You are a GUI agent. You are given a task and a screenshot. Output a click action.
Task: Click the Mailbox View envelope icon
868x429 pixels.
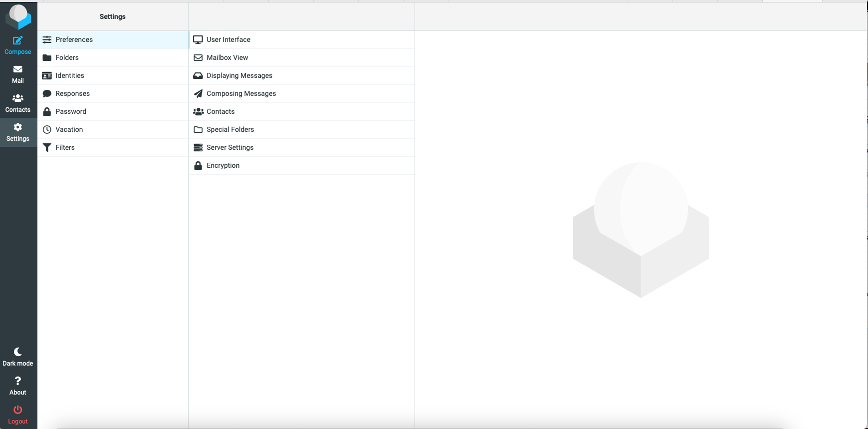pyautogui.click(x=198, y=57)
